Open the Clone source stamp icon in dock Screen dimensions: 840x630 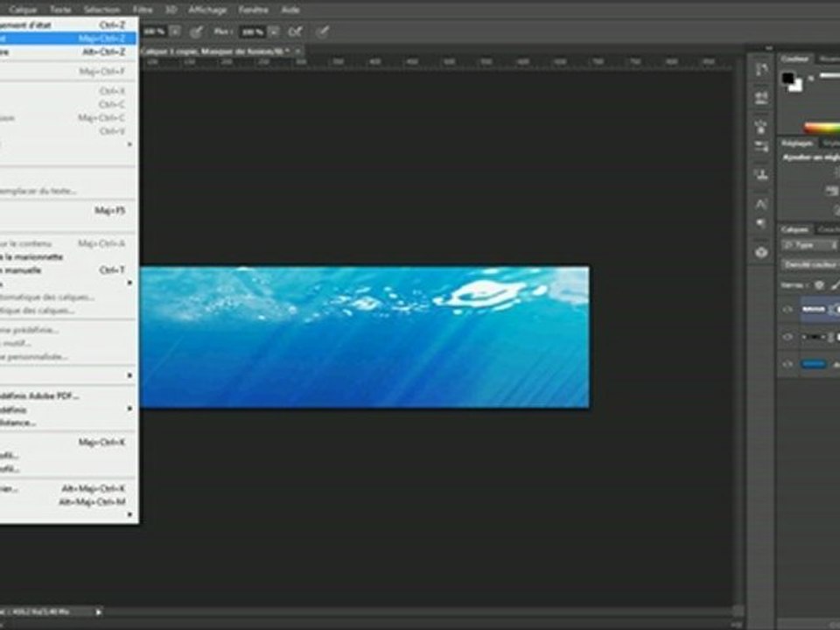tap(761, 174)
